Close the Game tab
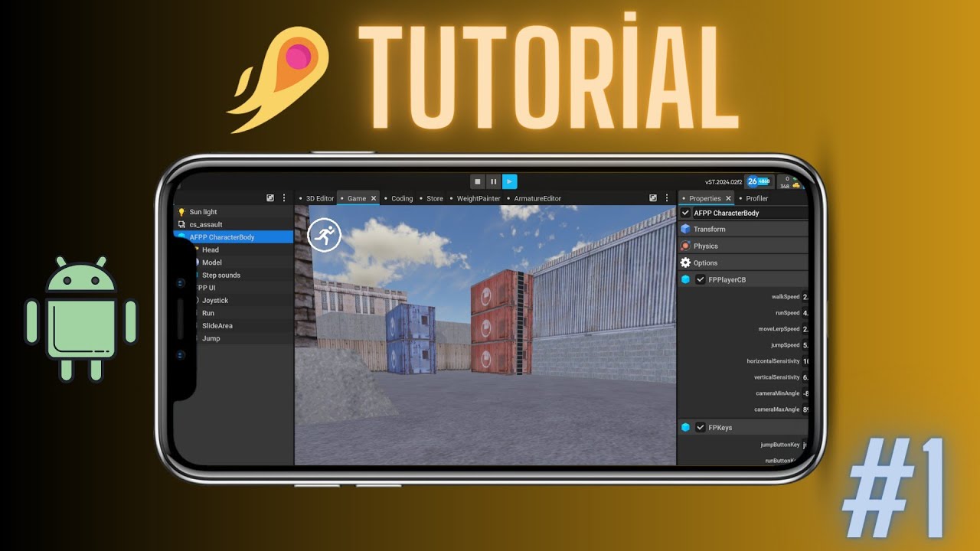This screenshot has height=551, width=980. [x=374, y=198]
